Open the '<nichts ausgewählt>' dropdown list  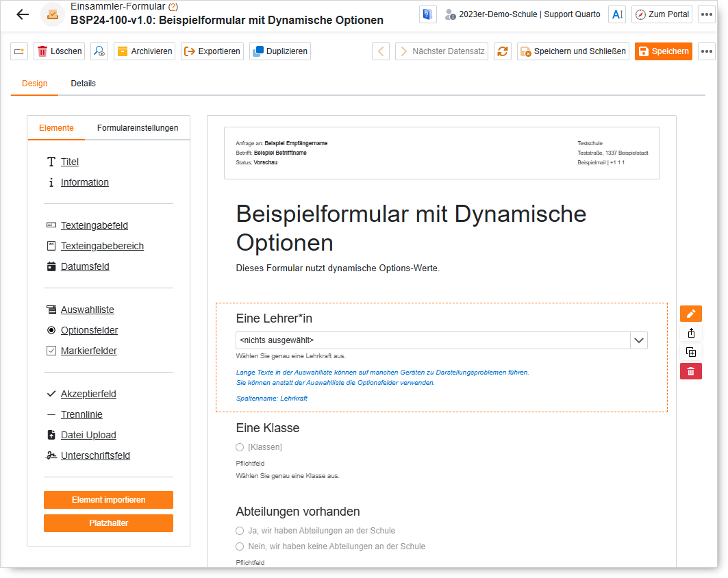click(x=441, y=340)
